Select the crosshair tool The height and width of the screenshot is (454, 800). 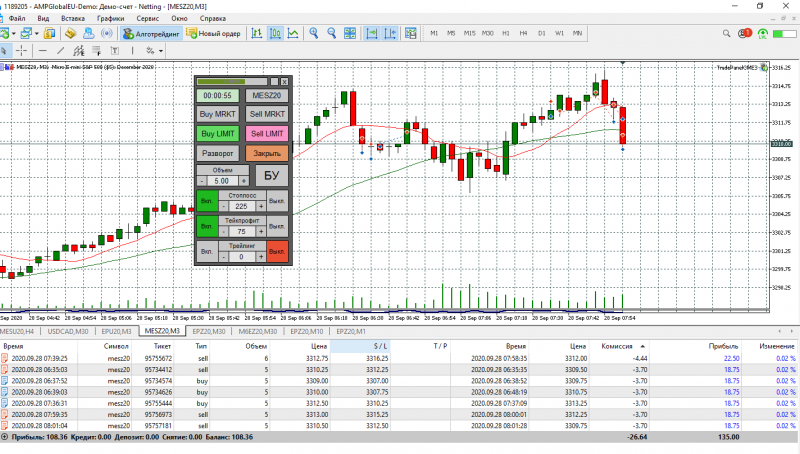pos(21,51)
